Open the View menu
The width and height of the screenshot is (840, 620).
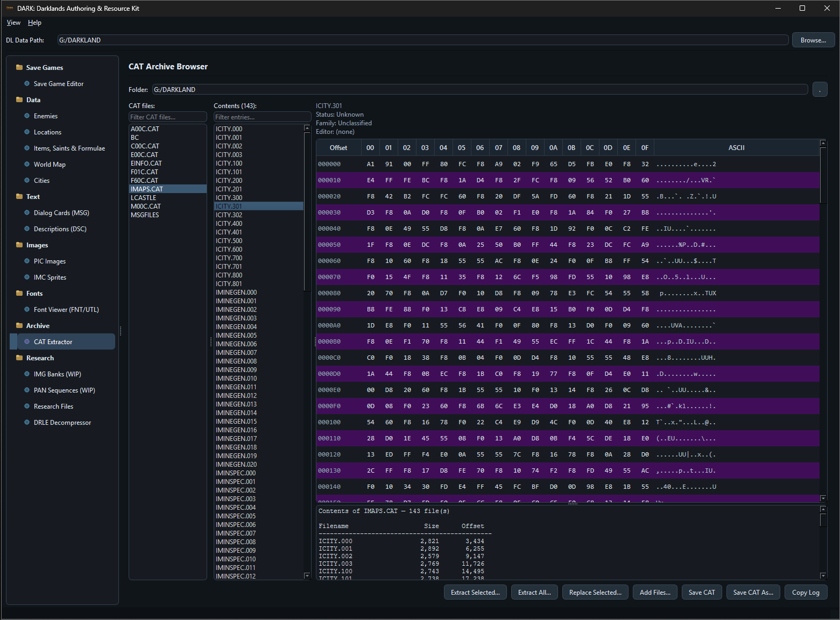click(13, 23)
